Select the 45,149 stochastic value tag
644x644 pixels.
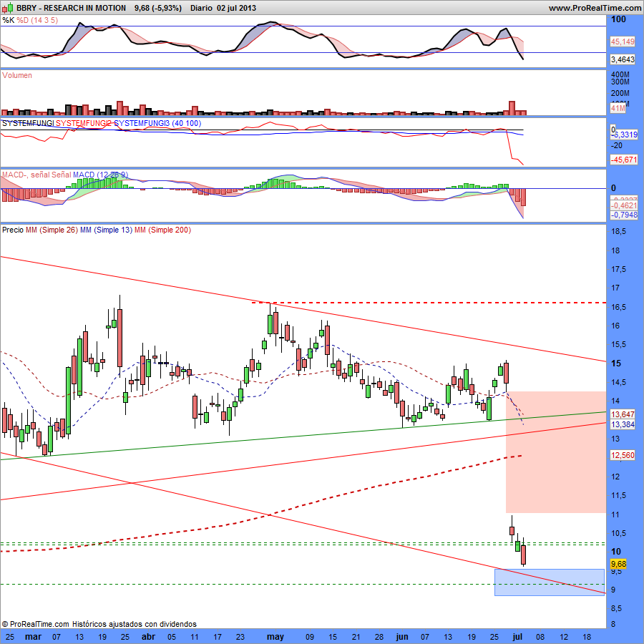pos(623,42)
